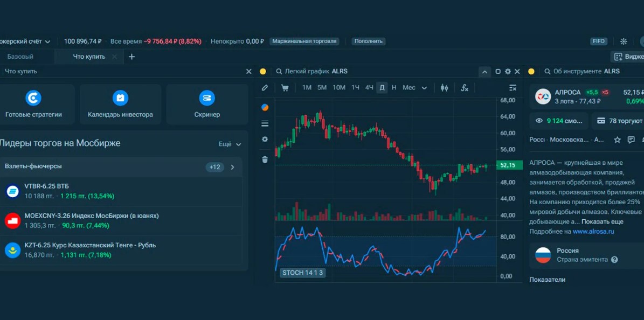This screenshot has height=320, width=644.
Task: Select the 1Ч timeframe
Action: (355, 87)
